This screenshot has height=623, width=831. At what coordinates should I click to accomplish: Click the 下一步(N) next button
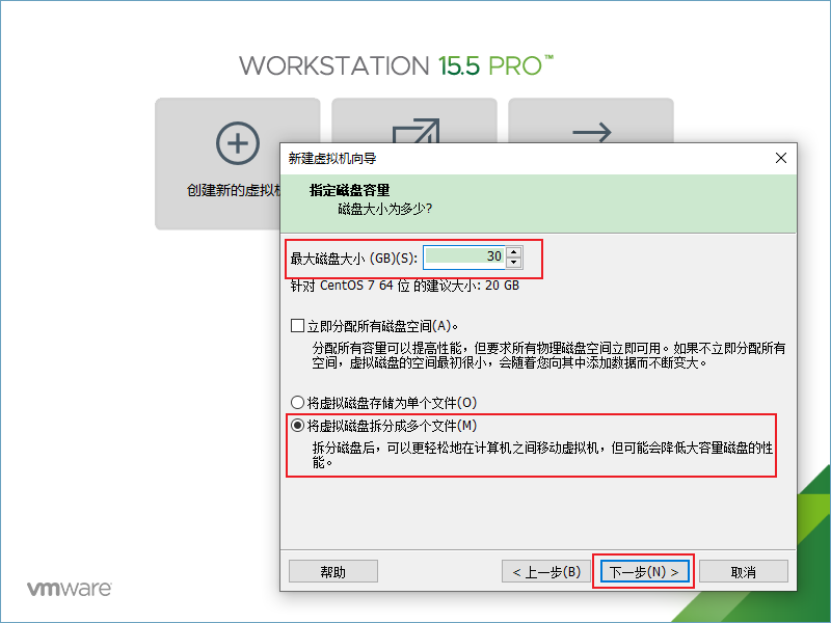click(644, 572)
